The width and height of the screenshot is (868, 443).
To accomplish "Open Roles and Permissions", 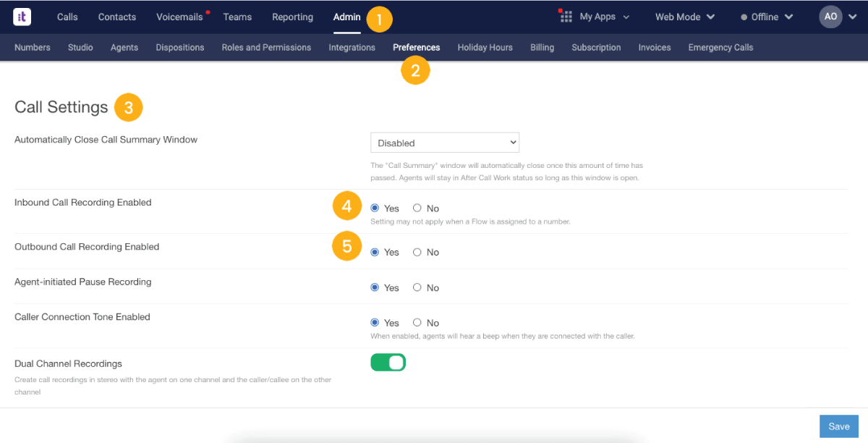I will [266, 48].
